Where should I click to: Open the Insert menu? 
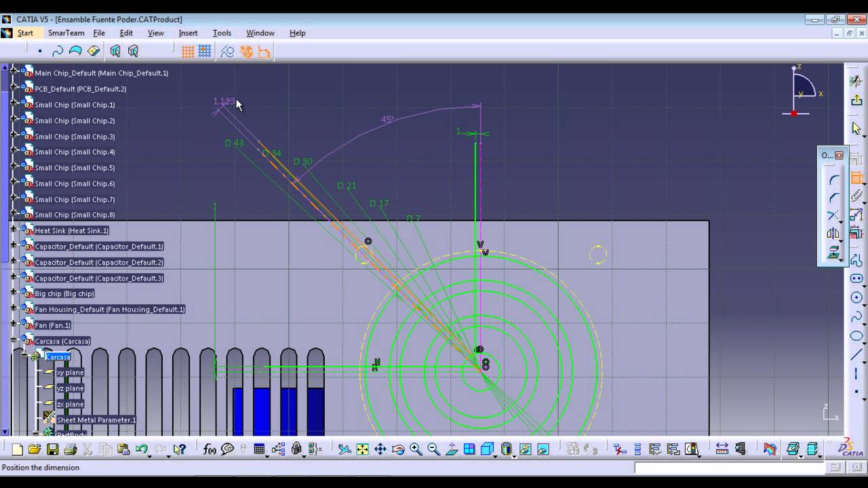point(188,33)
